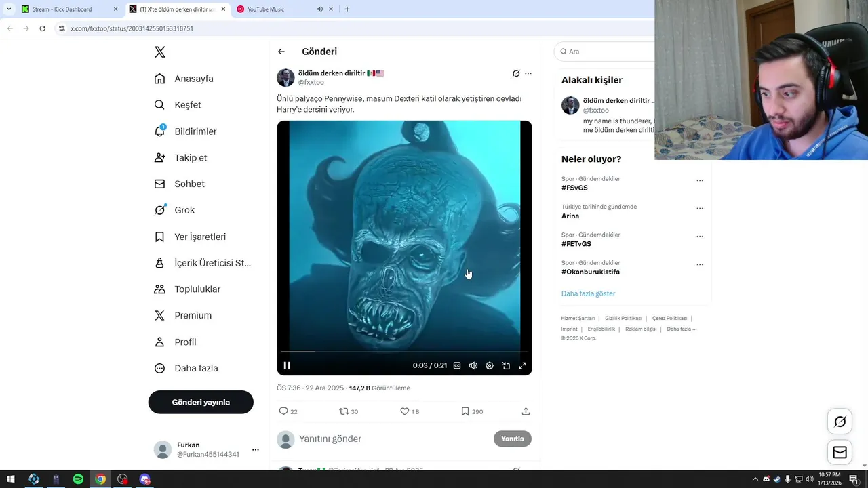
Task: Open Spotify from taskbar
Action: pos(78,479)
